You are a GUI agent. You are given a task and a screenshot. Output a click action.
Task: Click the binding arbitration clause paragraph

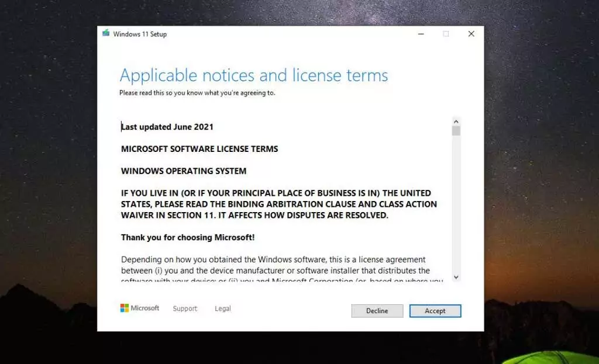pos(279,204)
